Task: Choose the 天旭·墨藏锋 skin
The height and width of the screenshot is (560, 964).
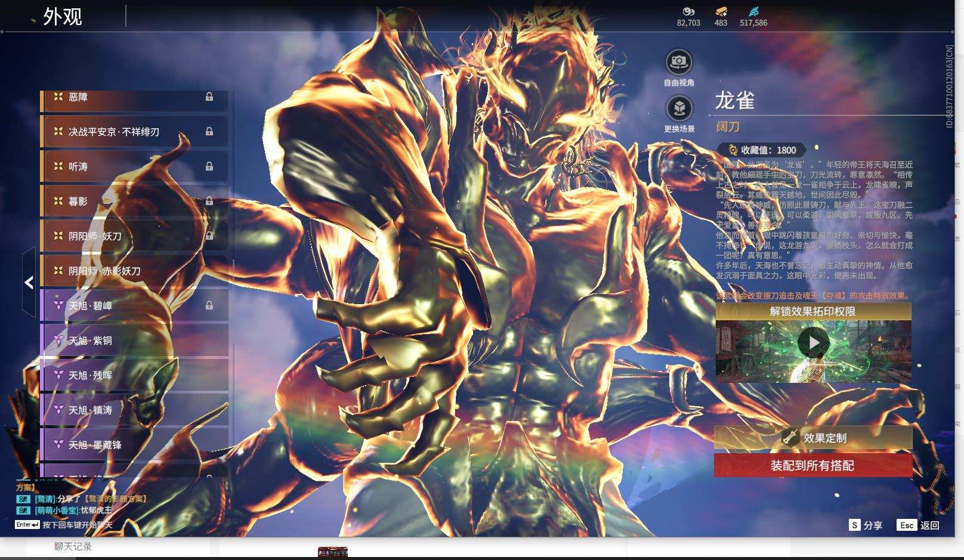Action: coord(134,444)
